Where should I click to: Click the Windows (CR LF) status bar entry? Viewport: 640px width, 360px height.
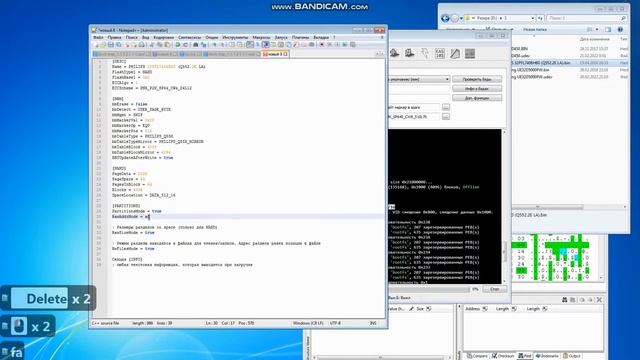(308, 323)
